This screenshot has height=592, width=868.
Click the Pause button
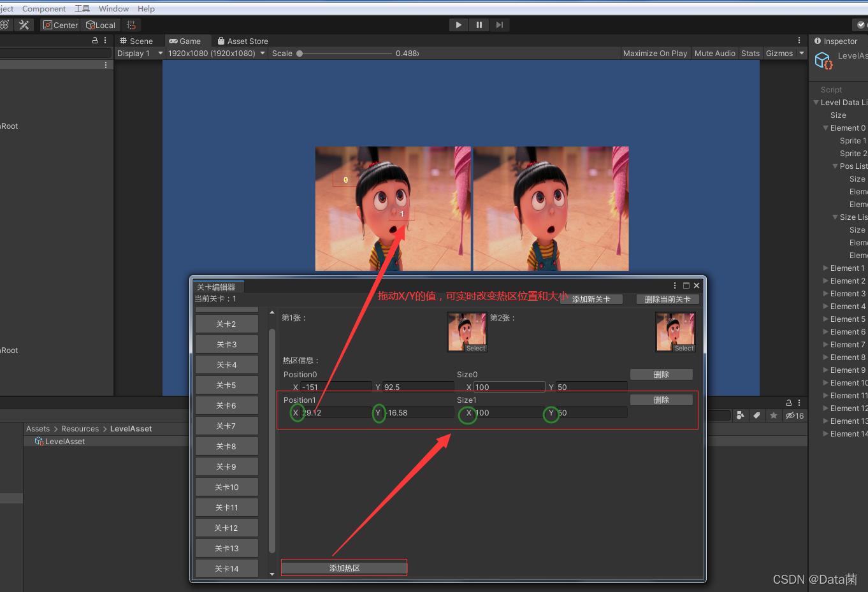point(479,25)
